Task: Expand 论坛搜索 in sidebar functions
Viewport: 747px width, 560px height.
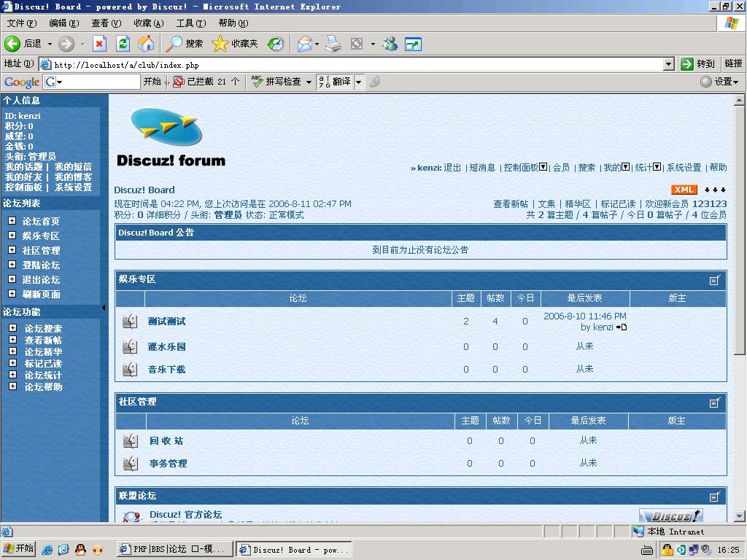Action: click(x=13, y=328)
